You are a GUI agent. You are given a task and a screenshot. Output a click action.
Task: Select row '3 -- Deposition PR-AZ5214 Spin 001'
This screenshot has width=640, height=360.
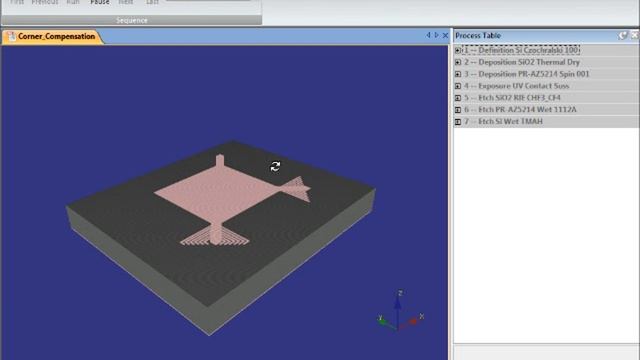[x=546, y=74]
